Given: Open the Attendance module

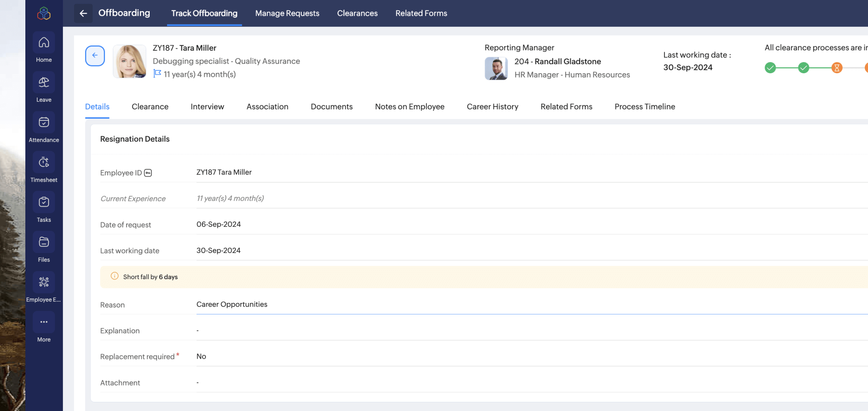Looking at the screenshot, I should pyautogui.click(x=44, y=122).
